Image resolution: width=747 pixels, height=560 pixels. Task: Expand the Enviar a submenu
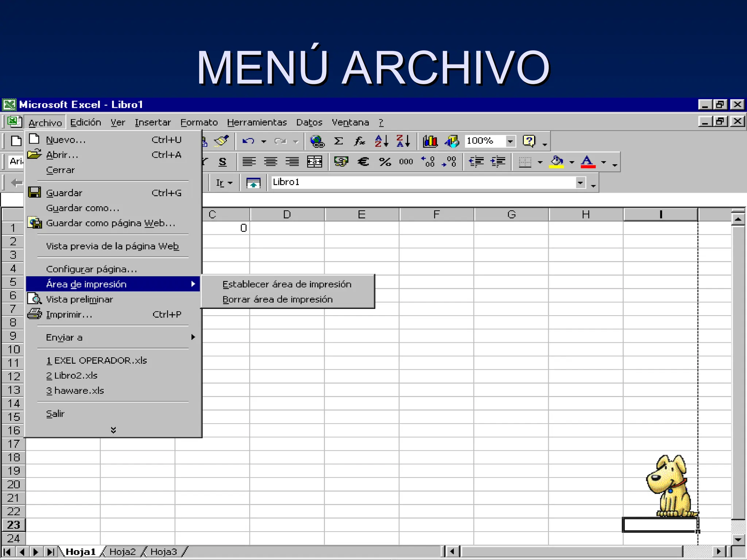click(x=113, y=337)
